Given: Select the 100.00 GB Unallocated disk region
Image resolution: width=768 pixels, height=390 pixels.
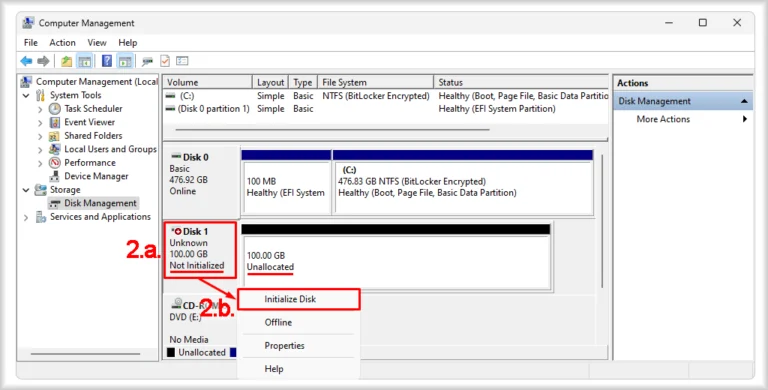Looking at the screenshot, I should coord(396,262).
